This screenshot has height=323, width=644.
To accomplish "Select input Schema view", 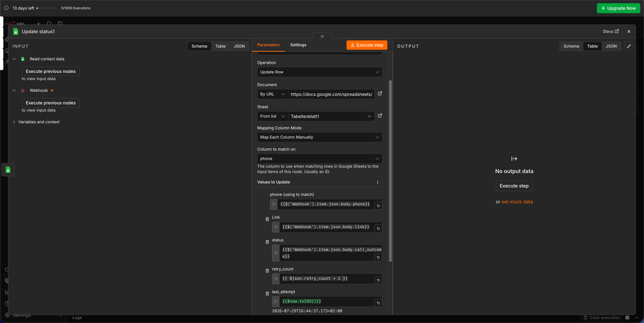I will tap(199, 46).
